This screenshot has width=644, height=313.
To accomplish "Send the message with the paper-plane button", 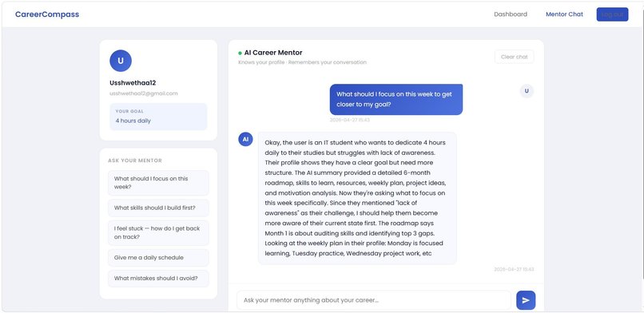I will [526, 300].
